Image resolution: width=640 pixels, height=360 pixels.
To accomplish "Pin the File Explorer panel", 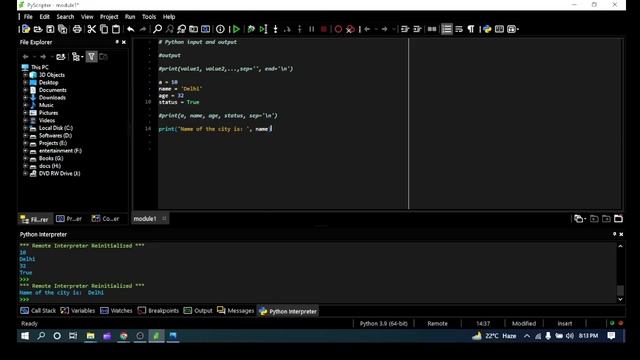I will tap(117, 42).
